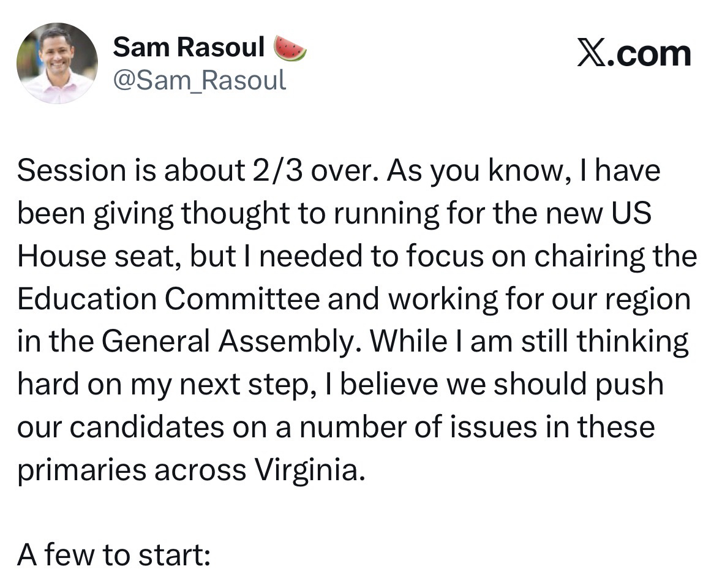
Task: Click the words "our candidates" in the tweet
Action: pyautogui.click(x=120, y=428)
